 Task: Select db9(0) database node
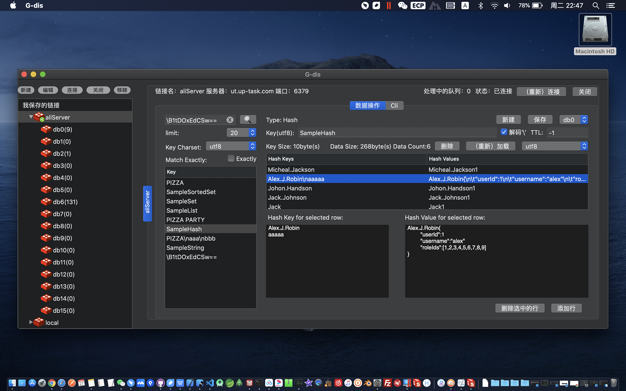point(62,238)
